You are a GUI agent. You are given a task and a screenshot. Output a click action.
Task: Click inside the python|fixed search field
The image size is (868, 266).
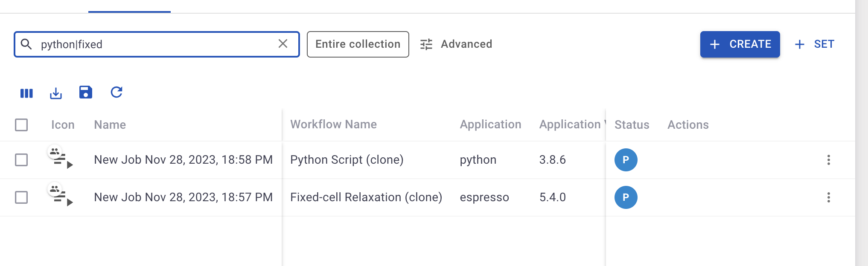tap(154, 44)
